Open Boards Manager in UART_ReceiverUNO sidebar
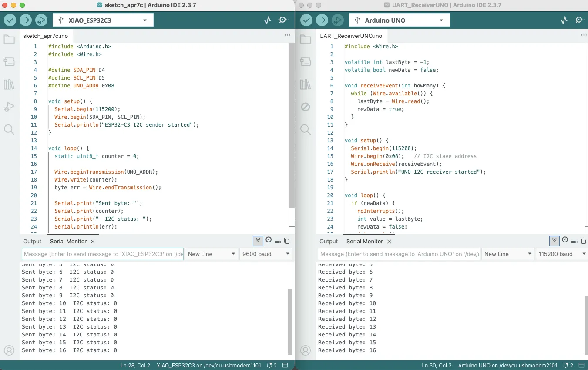 306,62
